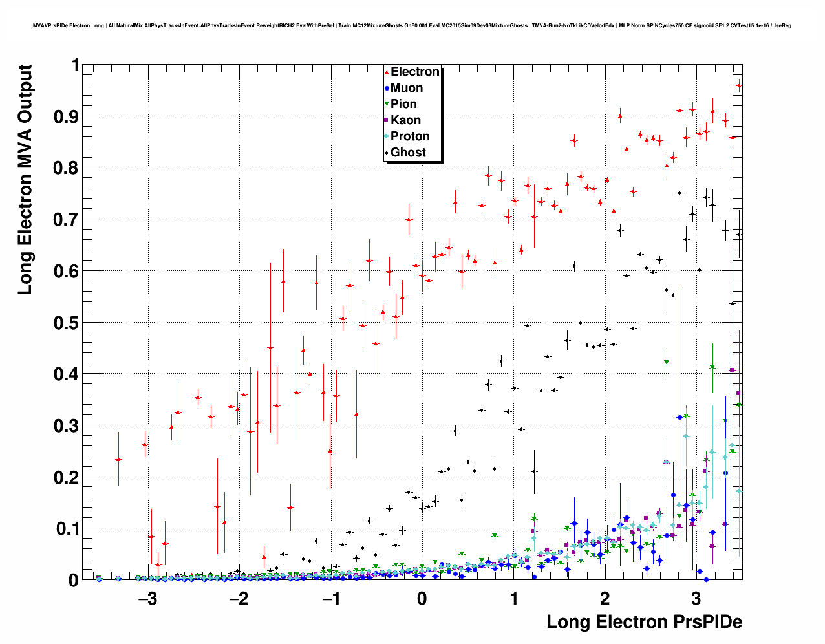The image size is (825, 644).
Task: Click the x-axis tick label 1
Action: pyautogui.click(x=514, y=599)
